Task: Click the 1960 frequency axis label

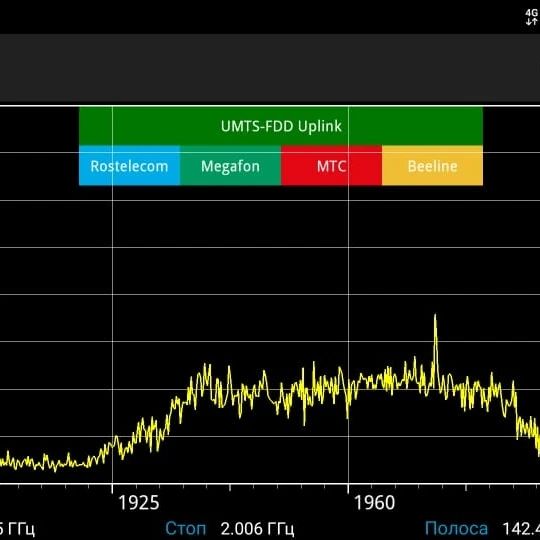Action: coord(374,502)
